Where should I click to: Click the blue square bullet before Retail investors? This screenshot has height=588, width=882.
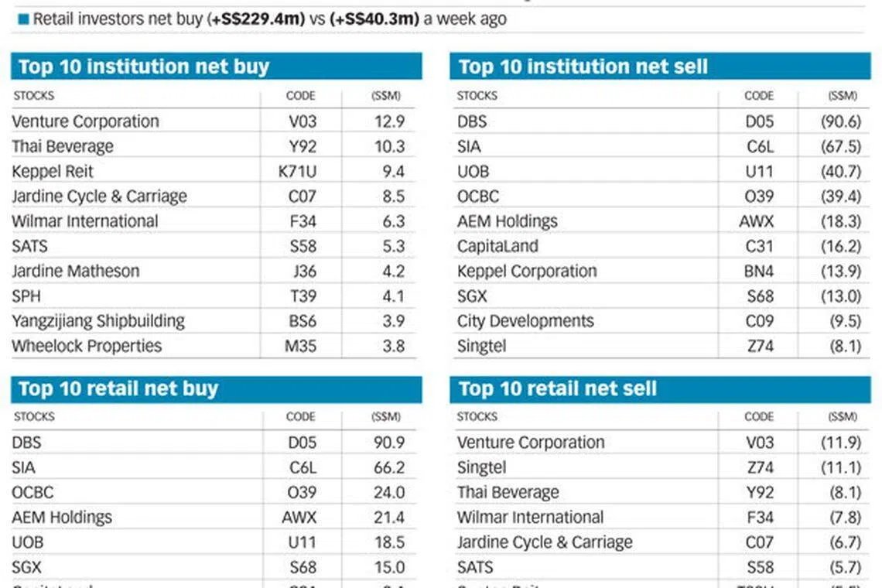[x=23, y=19]
